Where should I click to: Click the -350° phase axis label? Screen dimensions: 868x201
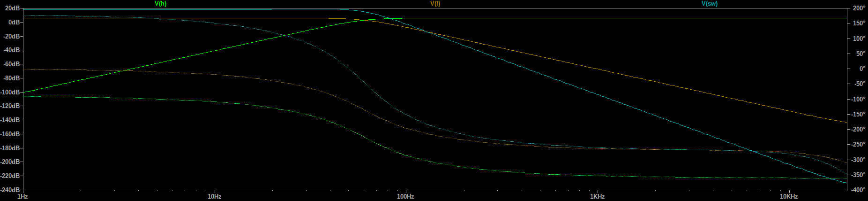858,175
